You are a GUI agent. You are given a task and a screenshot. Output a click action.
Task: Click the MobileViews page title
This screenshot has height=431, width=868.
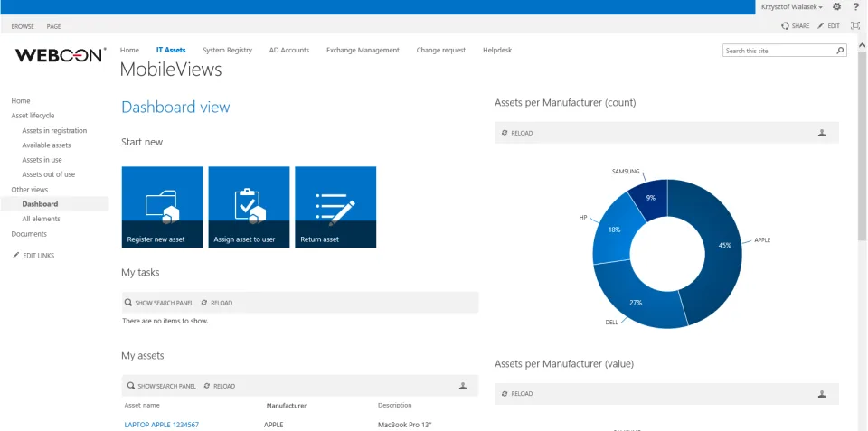pos(171,70)
